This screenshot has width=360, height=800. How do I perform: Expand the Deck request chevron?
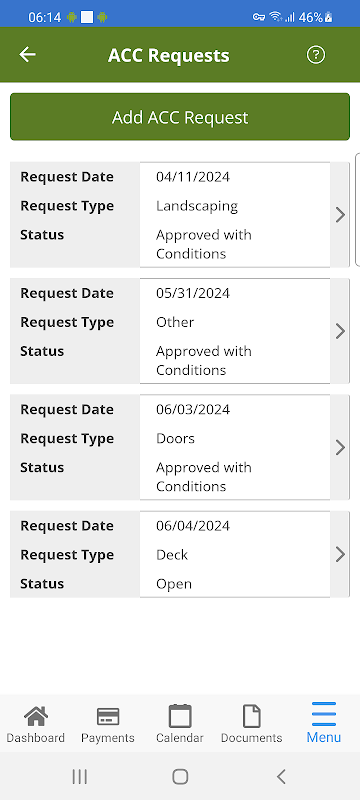pos(340,555)
